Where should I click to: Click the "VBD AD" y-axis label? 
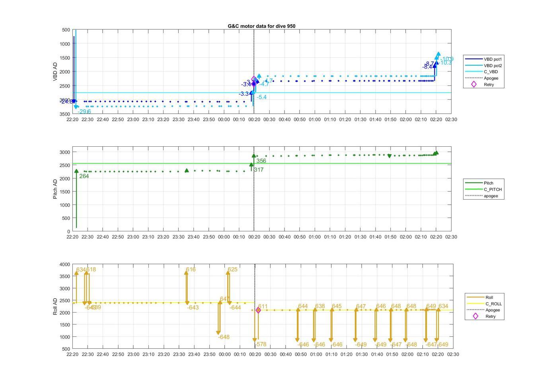click(x=55, y=72)
